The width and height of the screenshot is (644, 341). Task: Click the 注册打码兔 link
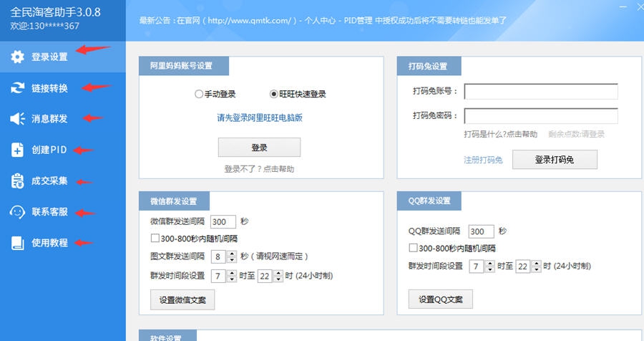point(483,160)
